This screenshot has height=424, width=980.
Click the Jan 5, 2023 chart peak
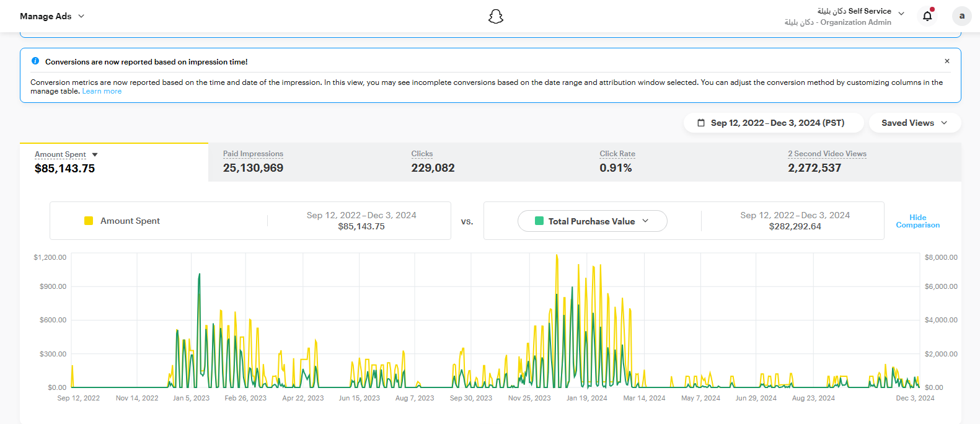tap(199, 275)
